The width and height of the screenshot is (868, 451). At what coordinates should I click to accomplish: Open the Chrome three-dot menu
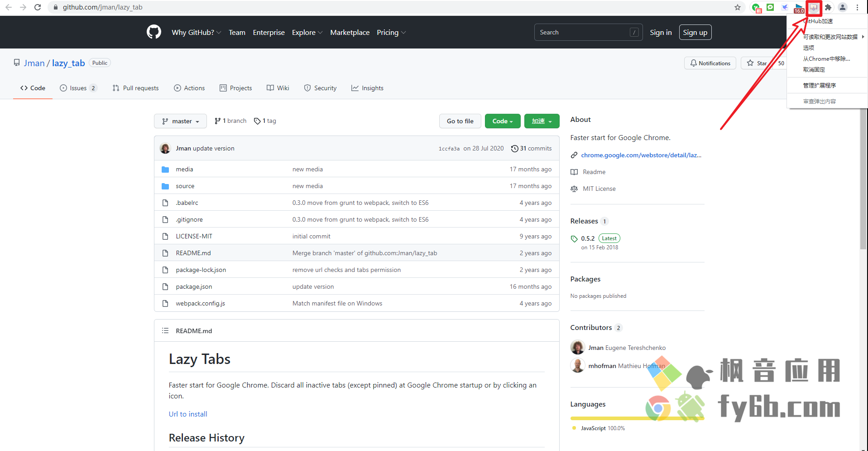point(857,7)
